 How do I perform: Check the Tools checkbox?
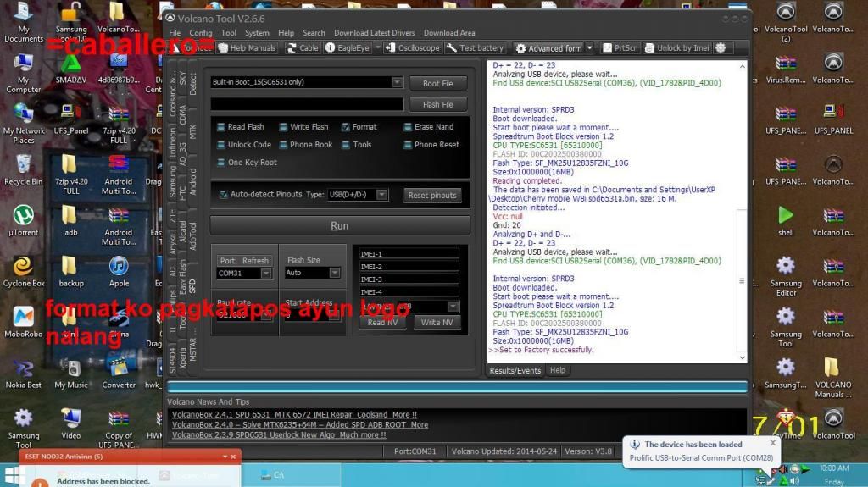tap(346, 145)
